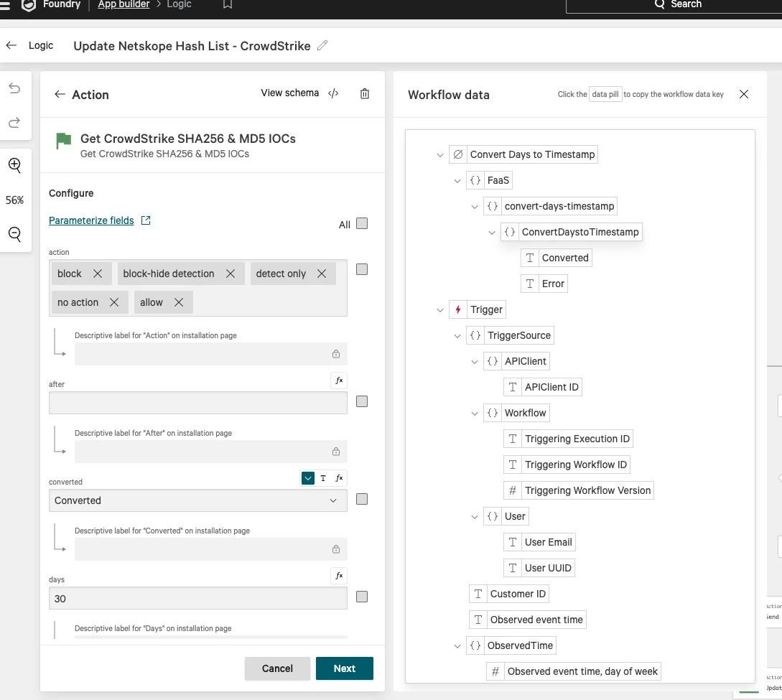Copy the Triggering Workflow Version pill
Image resolution: width=782 pixels, height=700 pixels.
pos(579,490)
